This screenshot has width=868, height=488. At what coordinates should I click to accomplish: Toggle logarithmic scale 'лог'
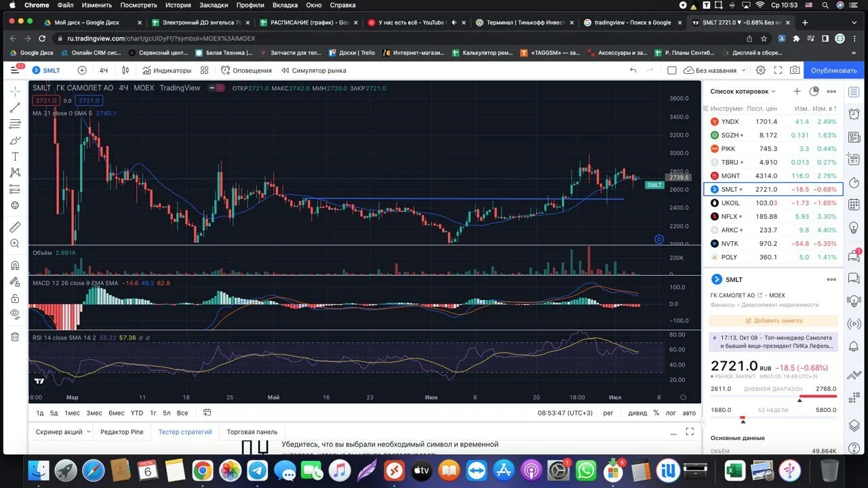(x=671, y=413)
